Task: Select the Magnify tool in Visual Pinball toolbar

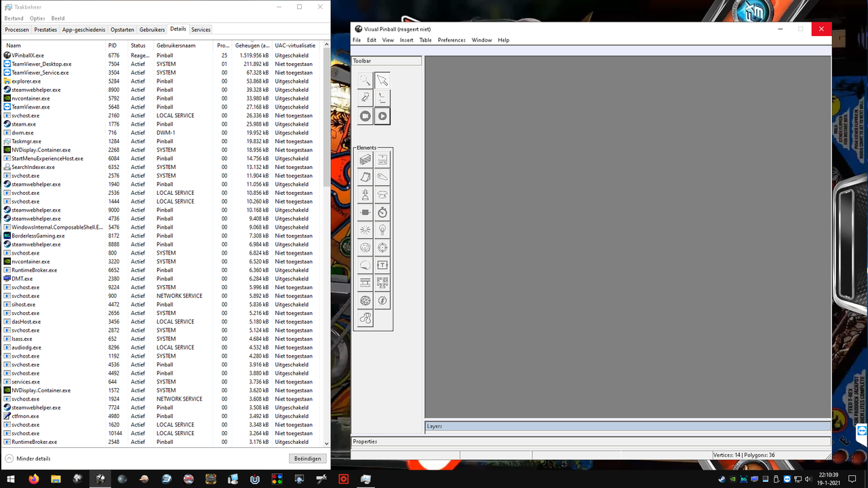Action: 366,81
